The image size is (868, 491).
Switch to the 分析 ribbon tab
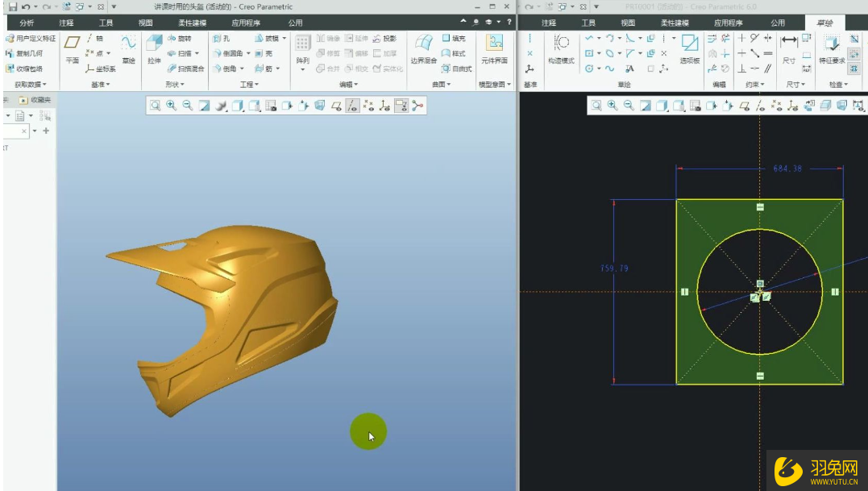coord(27,23)
